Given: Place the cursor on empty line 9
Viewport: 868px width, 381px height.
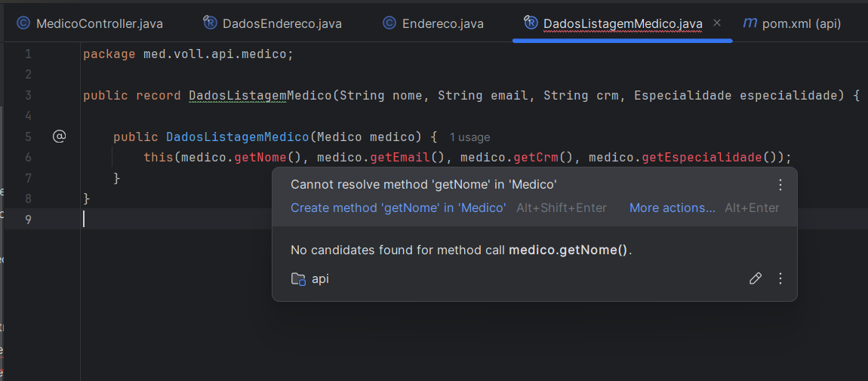Looking at the screenshot, I should pos(302,220).
